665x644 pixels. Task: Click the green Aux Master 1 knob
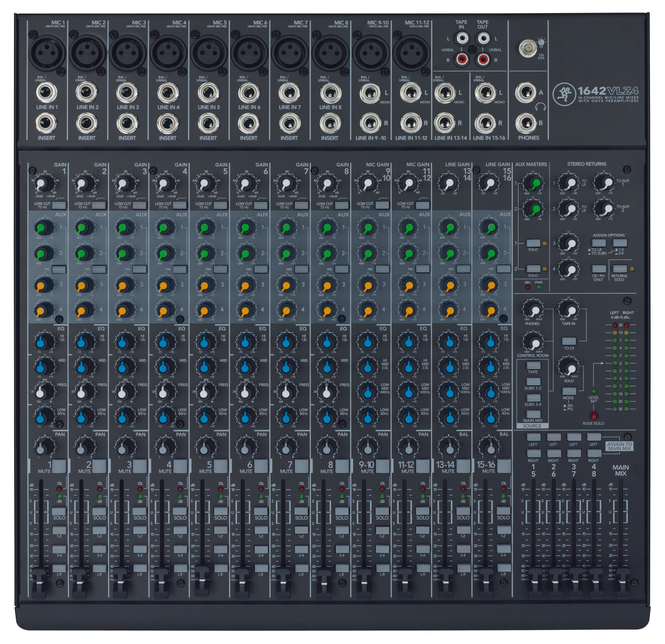(533, 184)
